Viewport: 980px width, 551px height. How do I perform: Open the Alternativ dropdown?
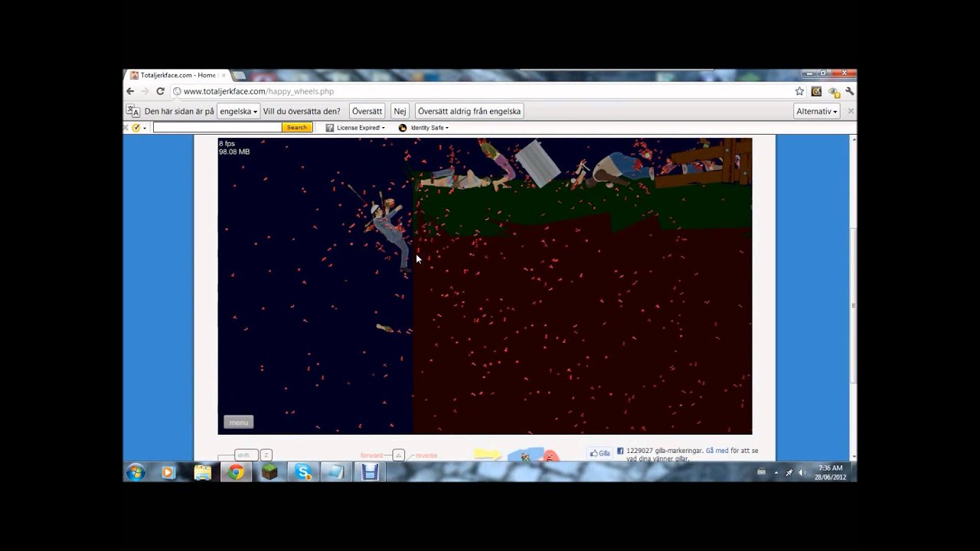click(817, 111)
